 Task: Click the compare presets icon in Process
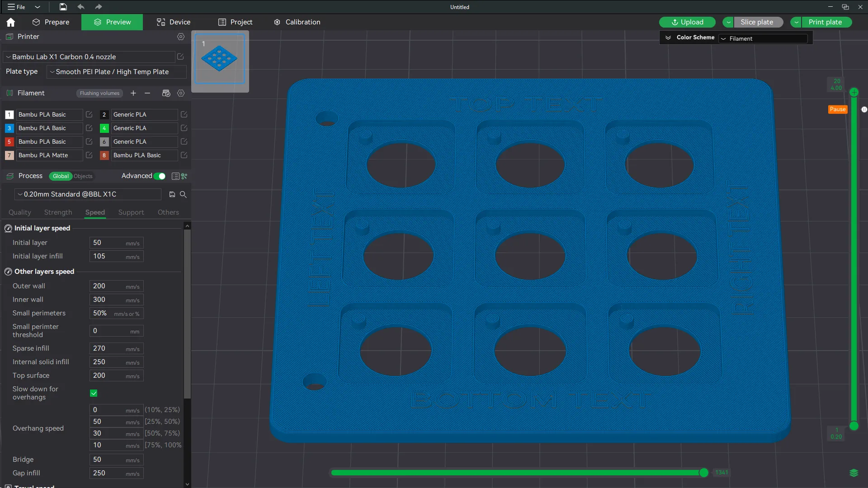(184, 176)
